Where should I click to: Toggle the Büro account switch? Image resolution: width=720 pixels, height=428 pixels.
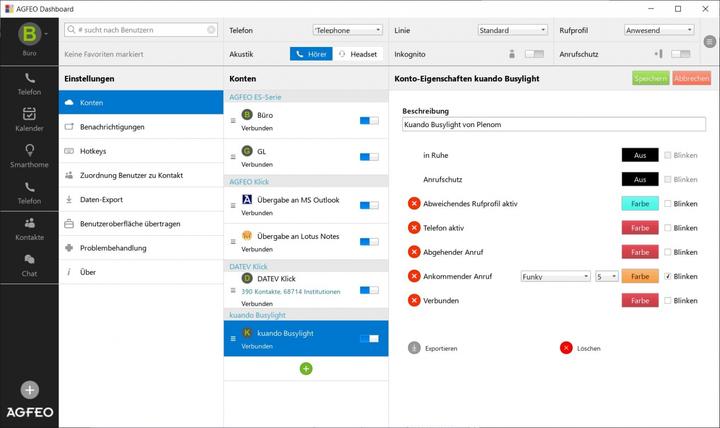pyautogui.click(x=369, y=121)
